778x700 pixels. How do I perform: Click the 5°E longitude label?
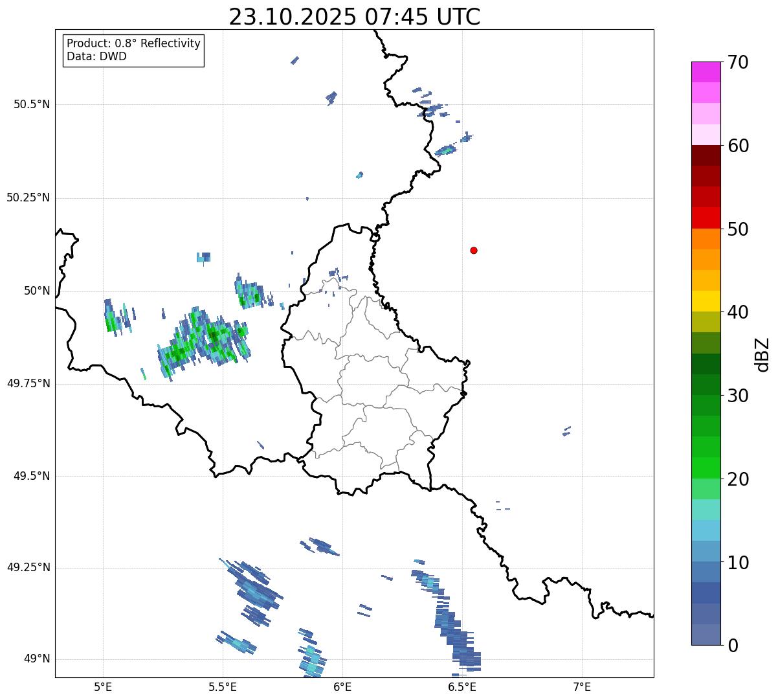tap(103, 686)
